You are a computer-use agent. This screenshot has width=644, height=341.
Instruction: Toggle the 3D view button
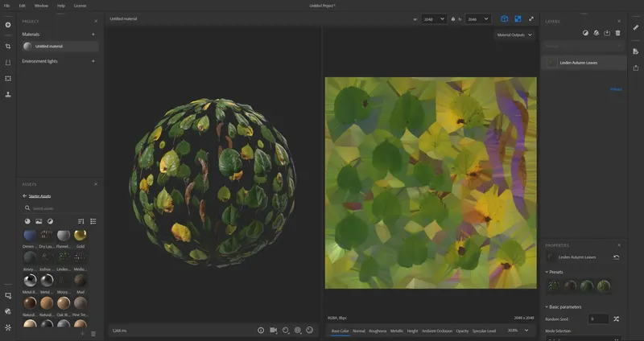point(504,18)
